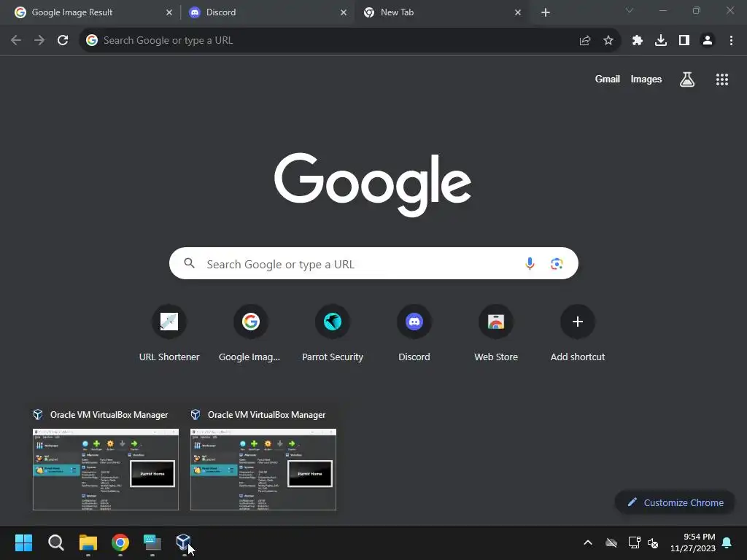Click VirtualBox icon in taskbar
The image size is (747, 560).
point(184,542)
